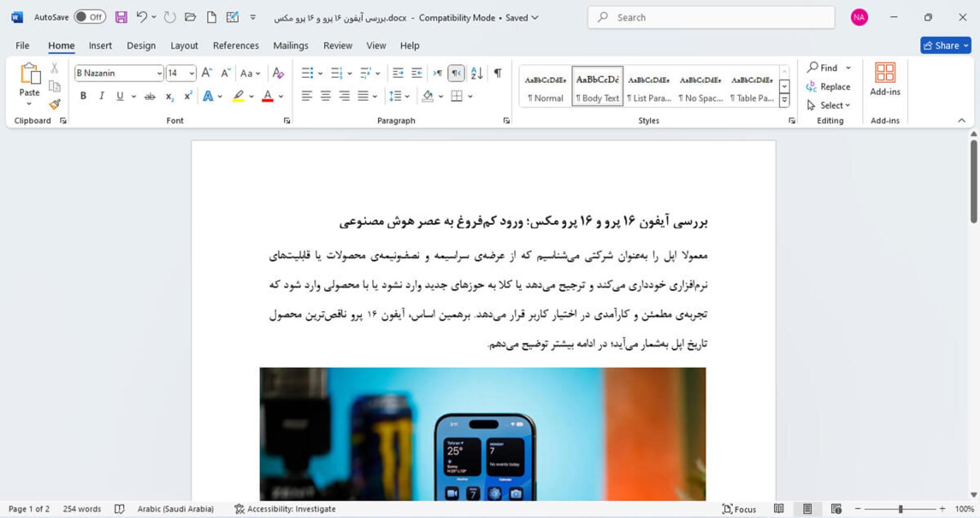The image size is (980, 518).
Task: Open Add-ins from the ribbon
Action: click(x=885, y=79)
